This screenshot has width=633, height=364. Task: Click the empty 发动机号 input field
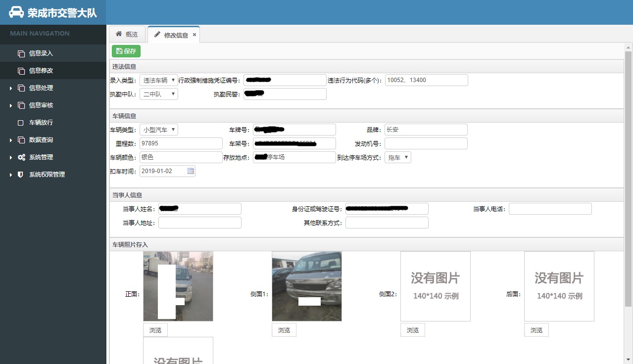(426, 143)
